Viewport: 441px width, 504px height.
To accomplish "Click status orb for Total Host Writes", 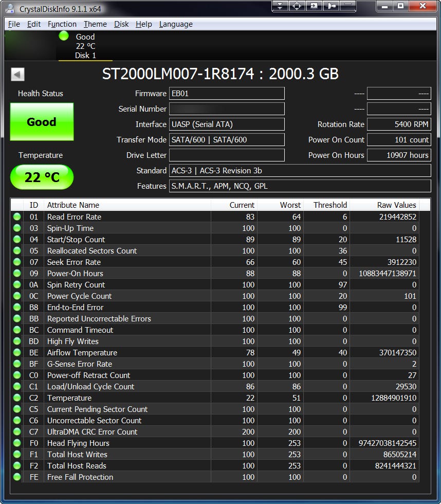I will coord(17,454).
